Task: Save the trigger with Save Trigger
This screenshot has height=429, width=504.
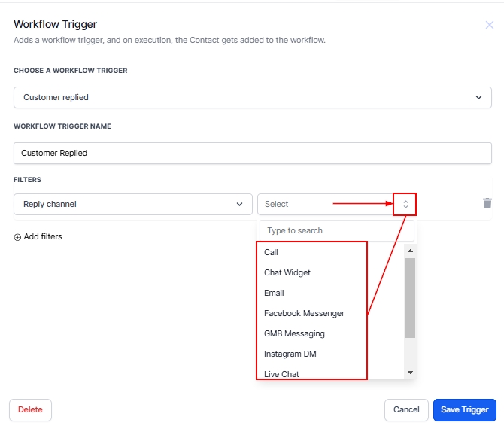Action: (464, 410)
